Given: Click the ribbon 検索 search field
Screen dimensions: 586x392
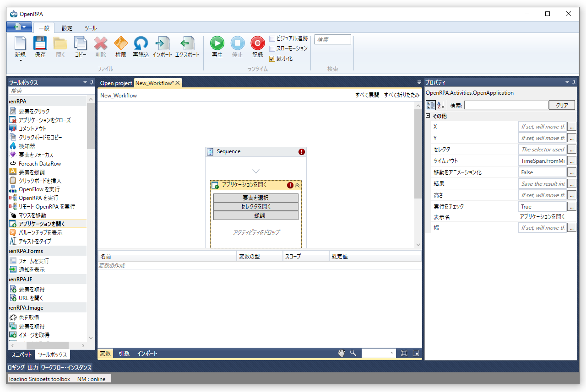Looking at the screenshot, I should (333, 40).
